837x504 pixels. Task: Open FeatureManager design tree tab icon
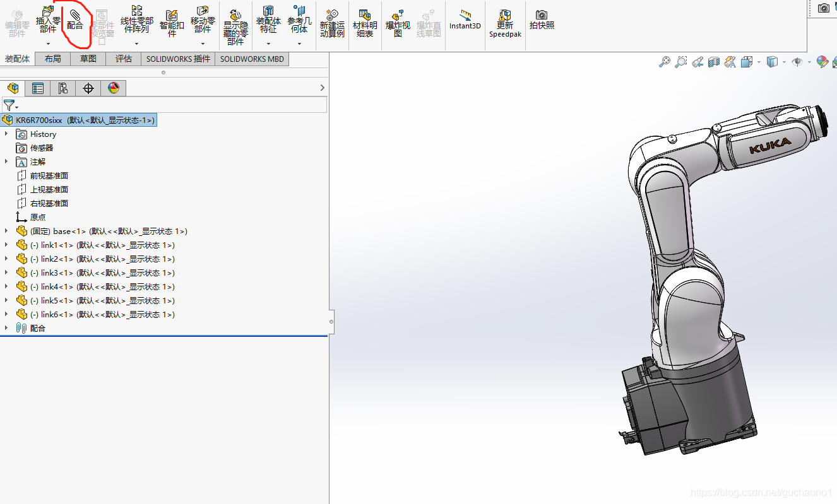coord(13,88)
